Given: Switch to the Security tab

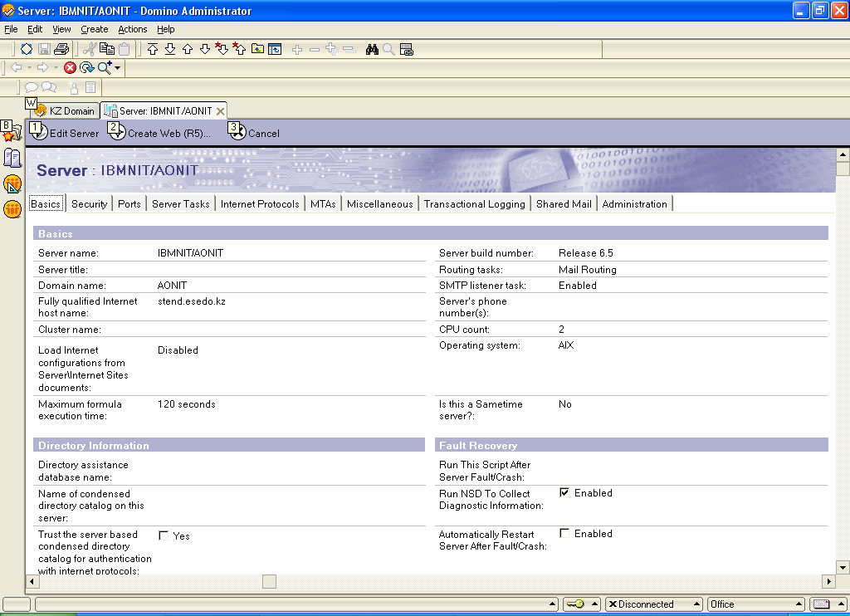Looking at the screenshot, I should tap(90, 204).
